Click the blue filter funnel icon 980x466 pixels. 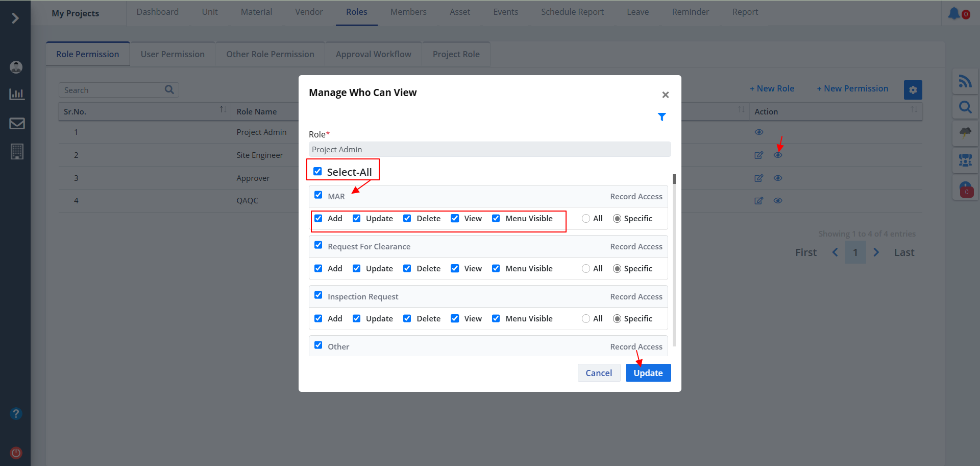point(661,117)
